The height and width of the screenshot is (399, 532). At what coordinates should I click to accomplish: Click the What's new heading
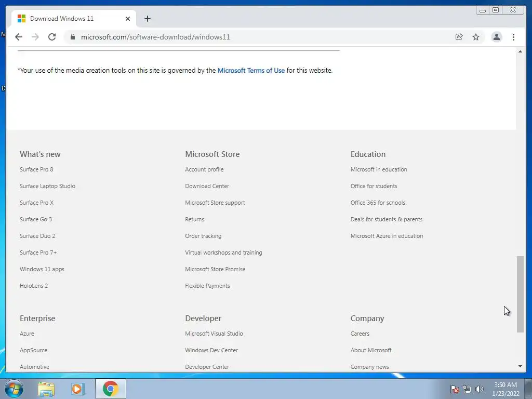coord(40,154)
